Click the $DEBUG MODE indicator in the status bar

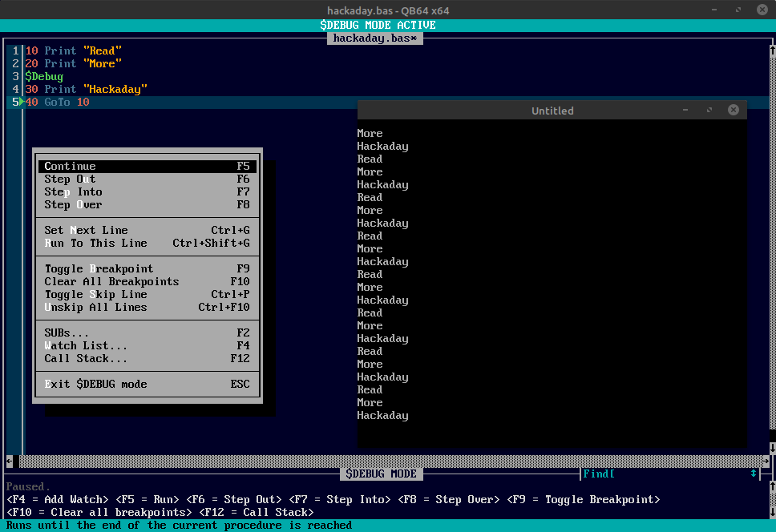click(x=382, y=474)
